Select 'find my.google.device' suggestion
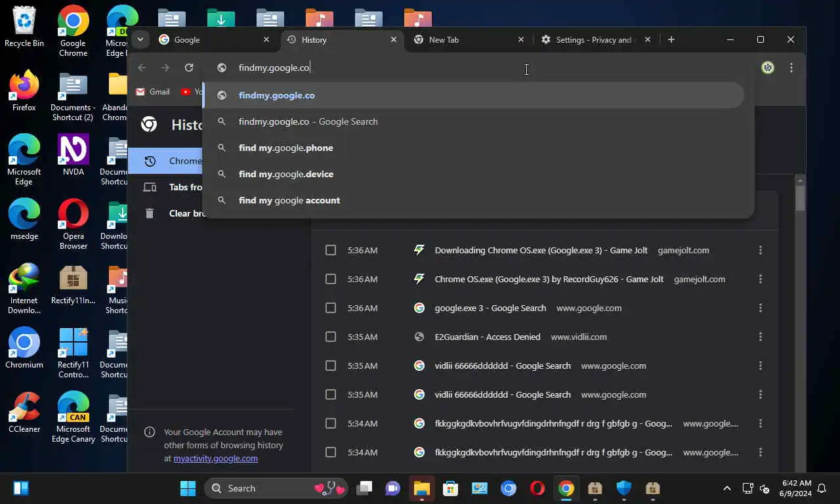 pos(473,174)
